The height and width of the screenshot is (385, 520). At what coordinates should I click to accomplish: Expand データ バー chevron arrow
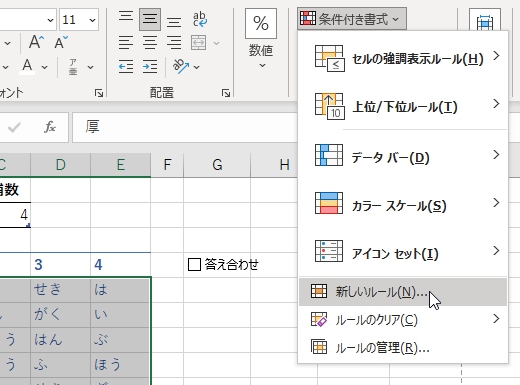[x=496, y=154]
